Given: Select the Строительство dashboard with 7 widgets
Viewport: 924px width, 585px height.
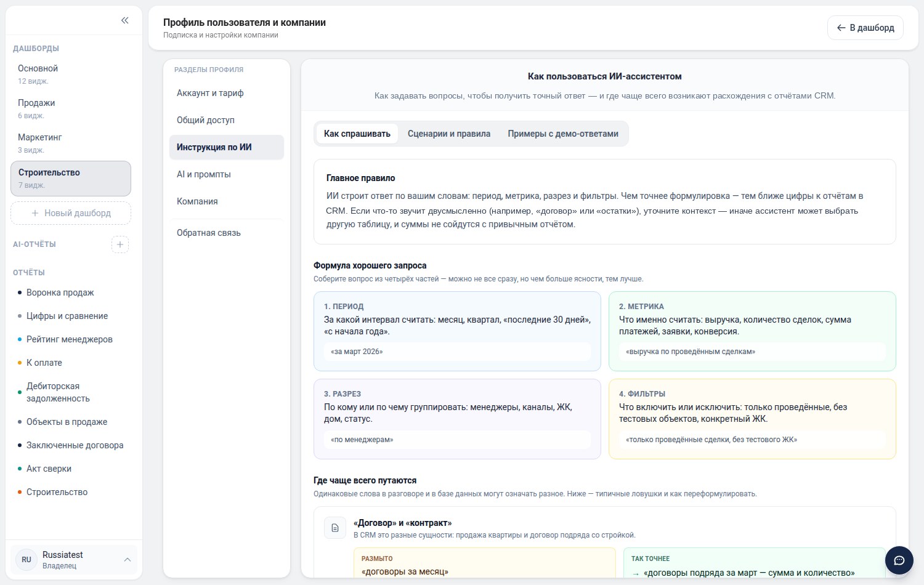Looking at the screenshot, I should (71, 179).
